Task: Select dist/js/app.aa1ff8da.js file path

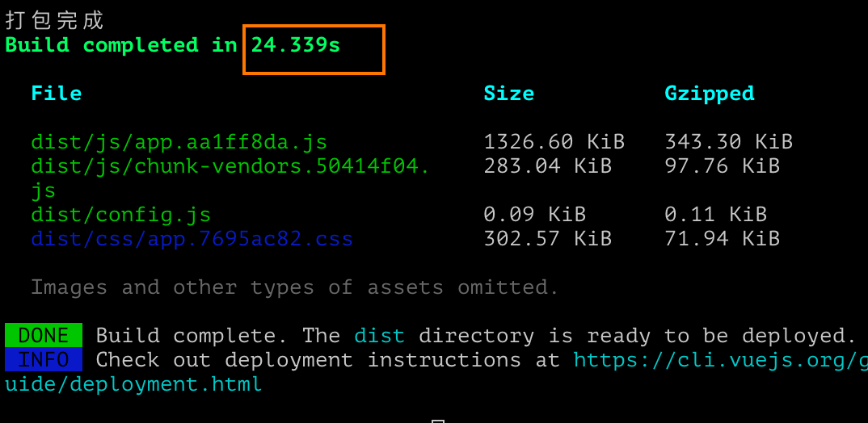Action: 179,143
